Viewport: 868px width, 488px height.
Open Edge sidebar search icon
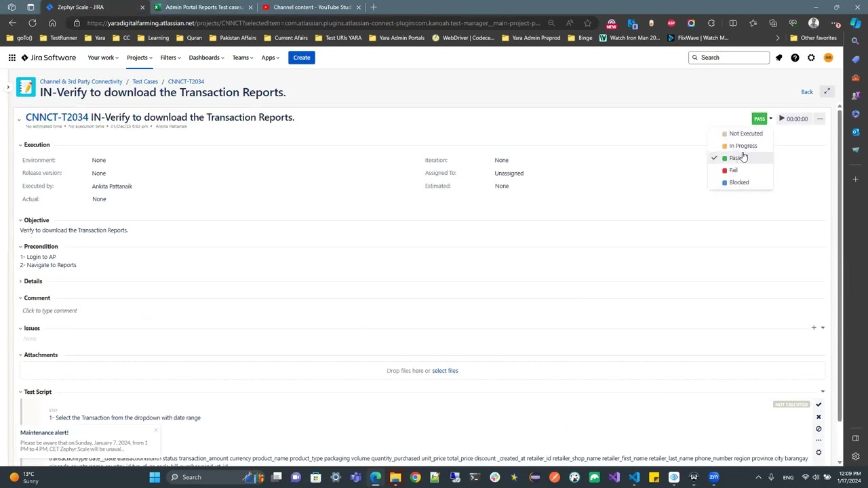(x=856, y=41)
